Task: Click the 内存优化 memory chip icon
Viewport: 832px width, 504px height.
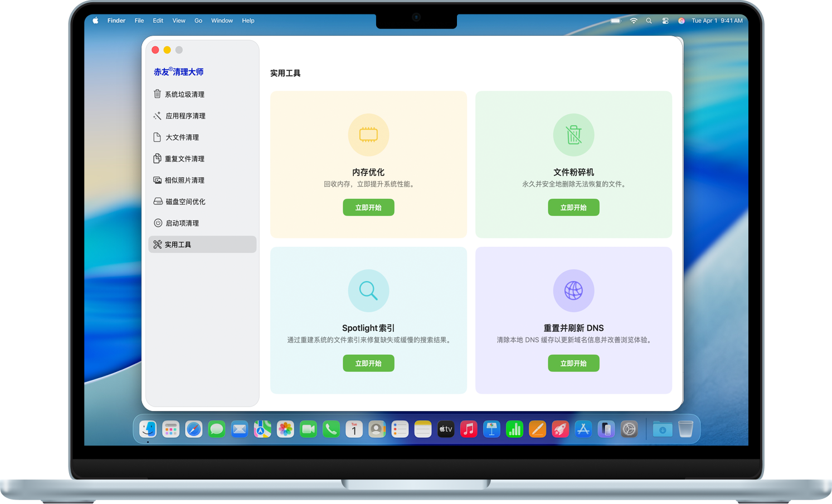Action: pyautogui.click(x=368, y=135)
